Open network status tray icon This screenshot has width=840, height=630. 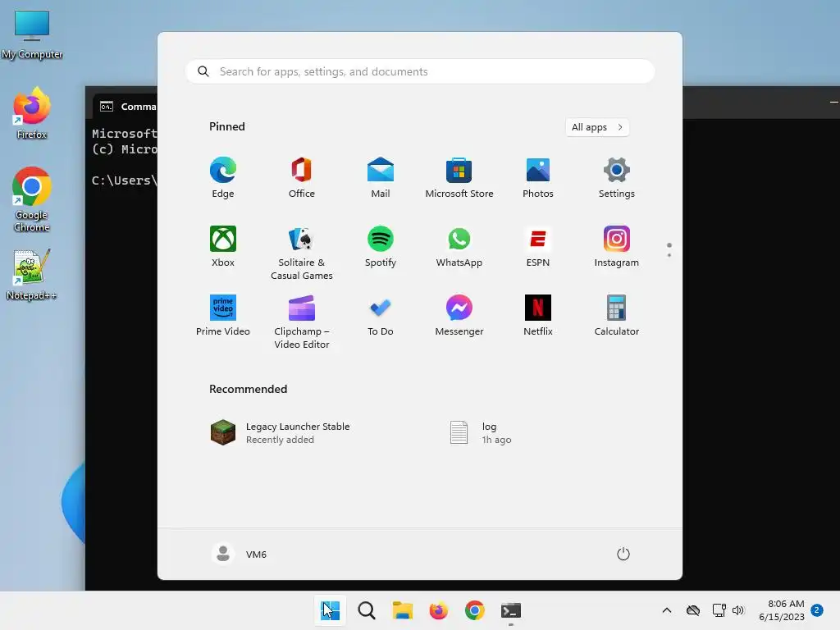click(719, 610)
